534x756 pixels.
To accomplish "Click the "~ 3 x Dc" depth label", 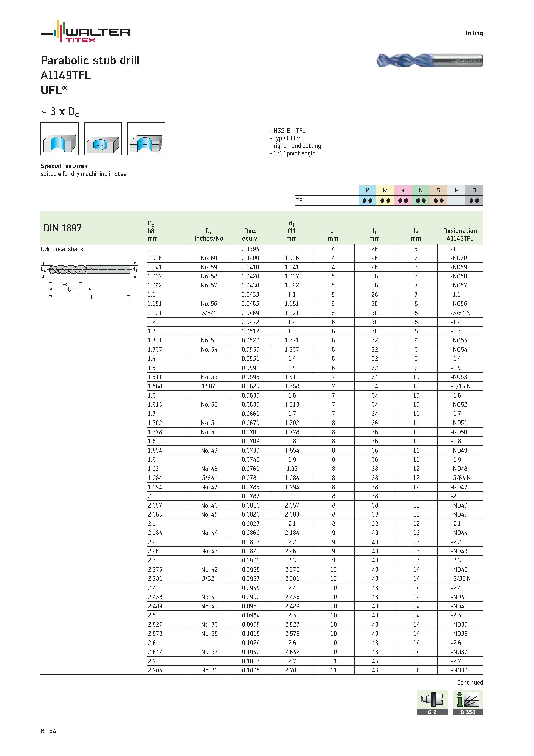I will [60, 112].
